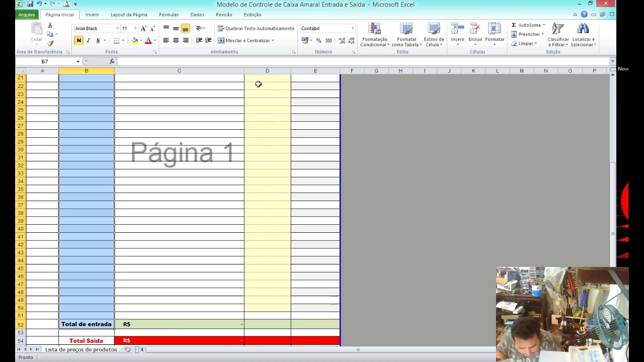Open Formatação Condicional
Viewport: 644px width, 362px height.
[x=375, y=35]
